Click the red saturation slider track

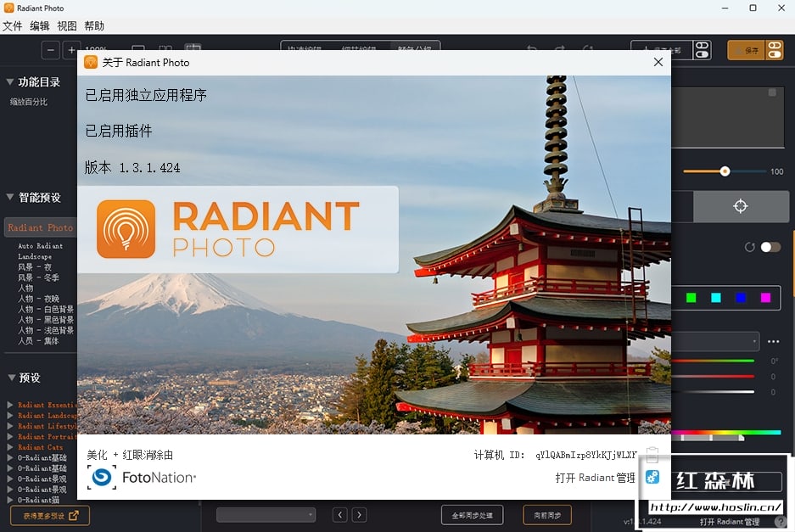[713, 377]
